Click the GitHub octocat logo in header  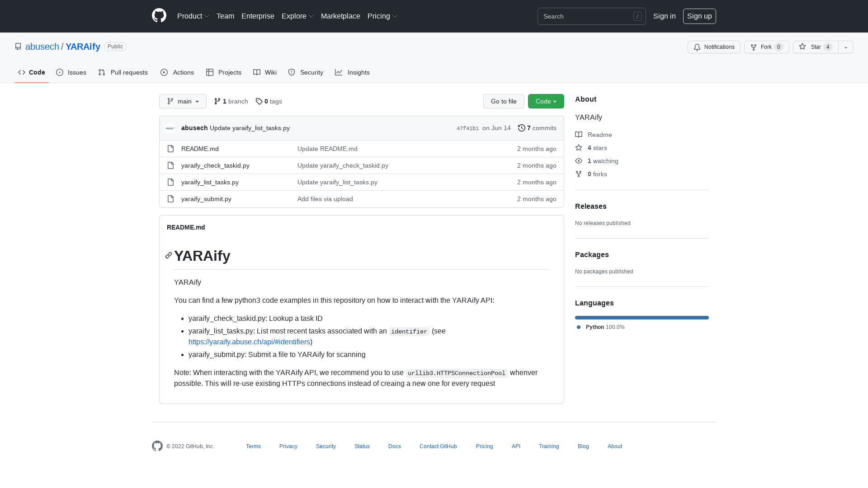click(x=159, y=16)
